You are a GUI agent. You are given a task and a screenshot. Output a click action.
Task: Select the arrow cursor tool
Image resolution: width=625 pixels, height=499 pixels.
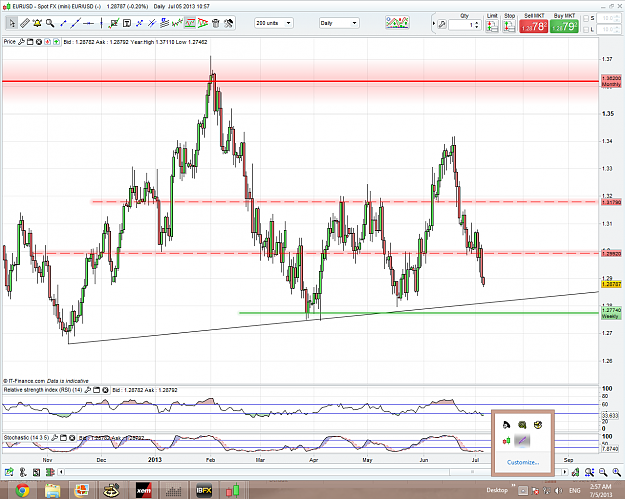pyautogui.click(x=12, y=24)
